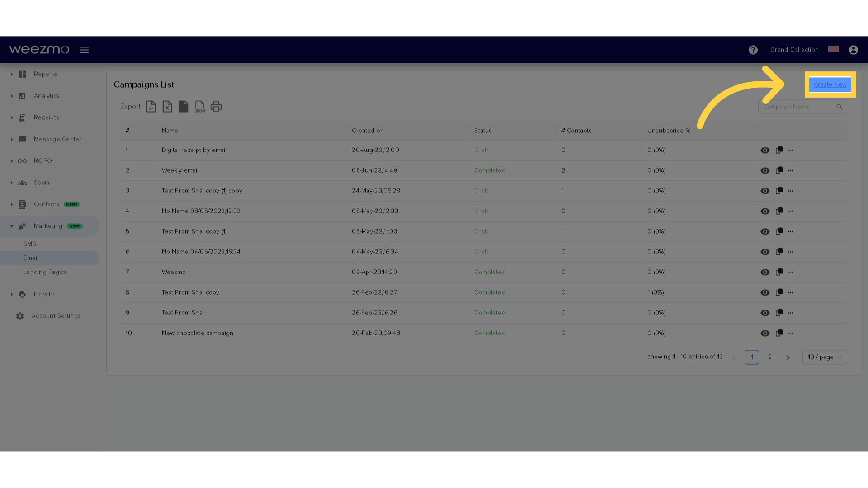868x488 pixels.
Task: Export campaigns list as JSON
Action: (200, 106)
